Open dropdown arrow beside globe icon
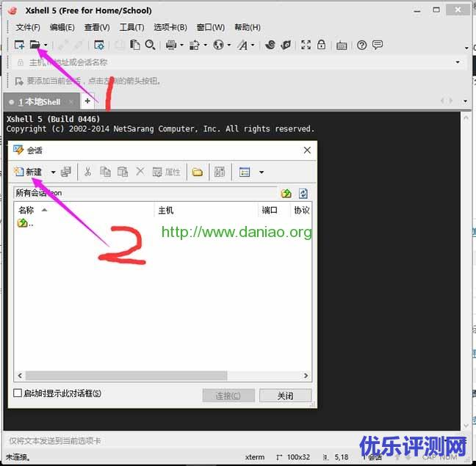The height and width of the screenshot is (466, 476). [x=229, y=45]
